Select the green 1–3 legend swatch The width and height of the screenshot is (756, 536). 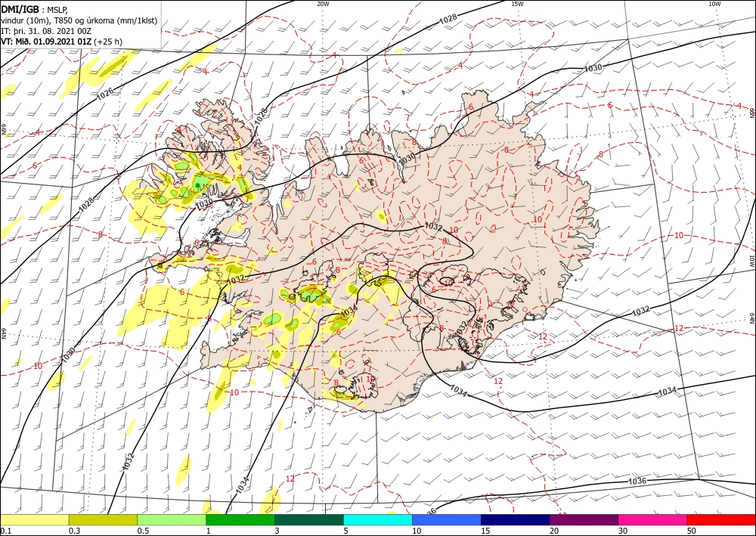tap(240, 519)
